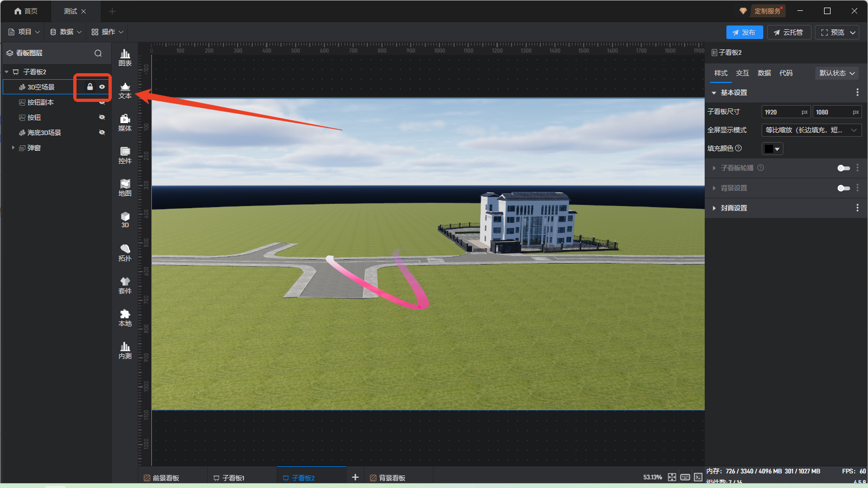Screen dimensions: 868x488
Task: Open the 项目 menu
Action: [24, 32]
